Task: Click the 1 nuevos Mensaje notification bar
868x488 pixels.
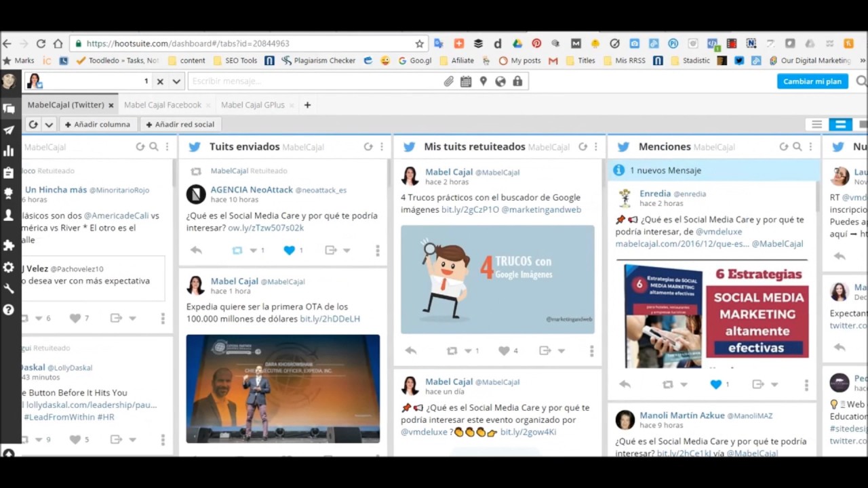Action: tap(712, 170)
